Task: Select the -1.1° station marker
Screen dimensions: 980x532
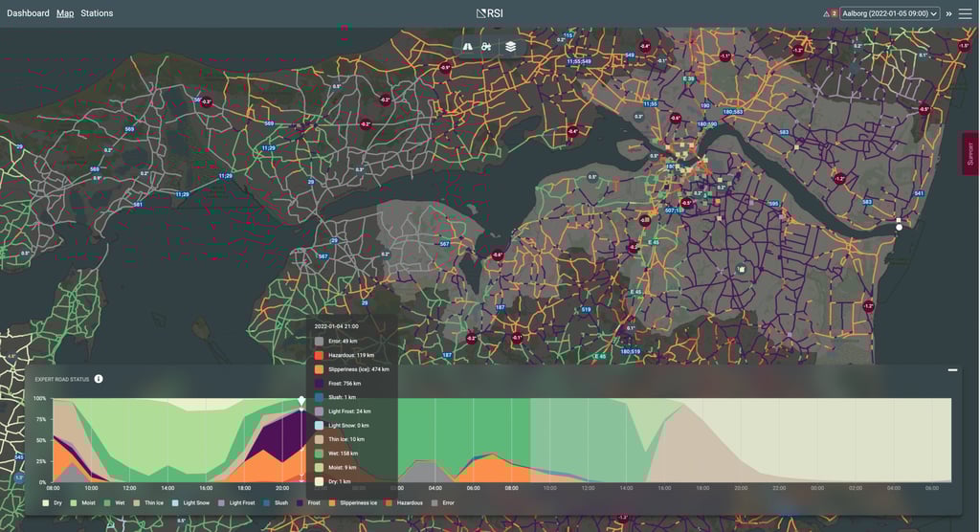Action: point(725,56)
